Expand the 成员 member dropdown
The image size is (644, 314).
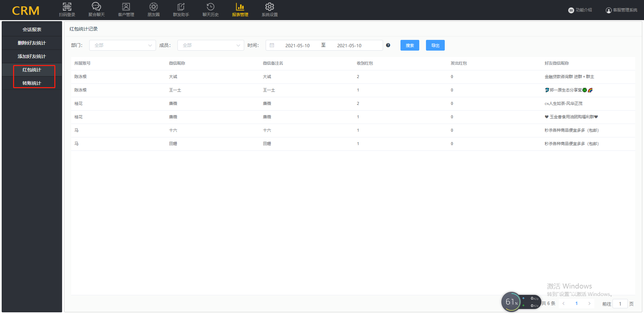tap(211, 45)
